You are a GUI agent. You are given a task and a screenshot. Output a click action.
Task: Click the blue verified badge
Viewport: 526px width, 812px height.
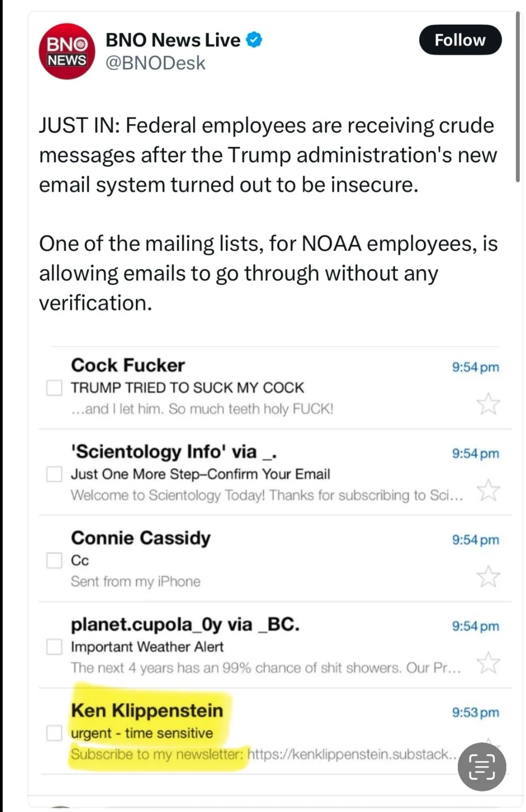tap(254, 40)
